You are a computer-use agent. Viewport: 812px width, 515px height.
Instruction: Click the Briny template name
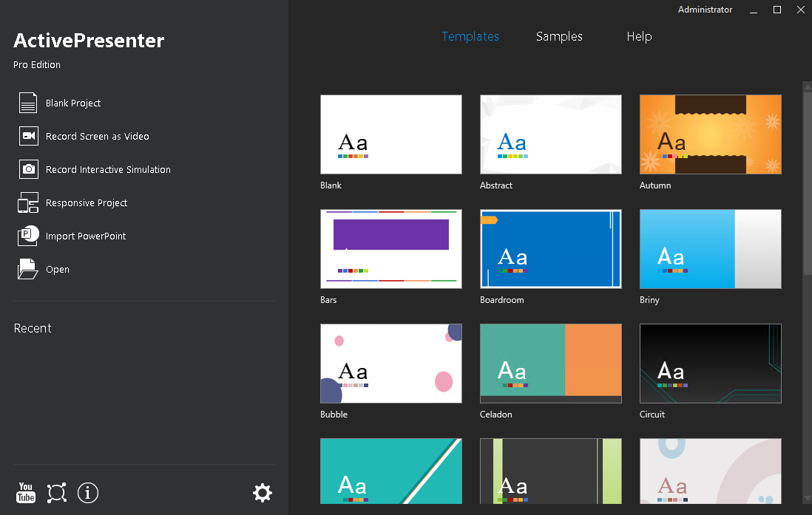pyautogui.click(x=649, y=300)
